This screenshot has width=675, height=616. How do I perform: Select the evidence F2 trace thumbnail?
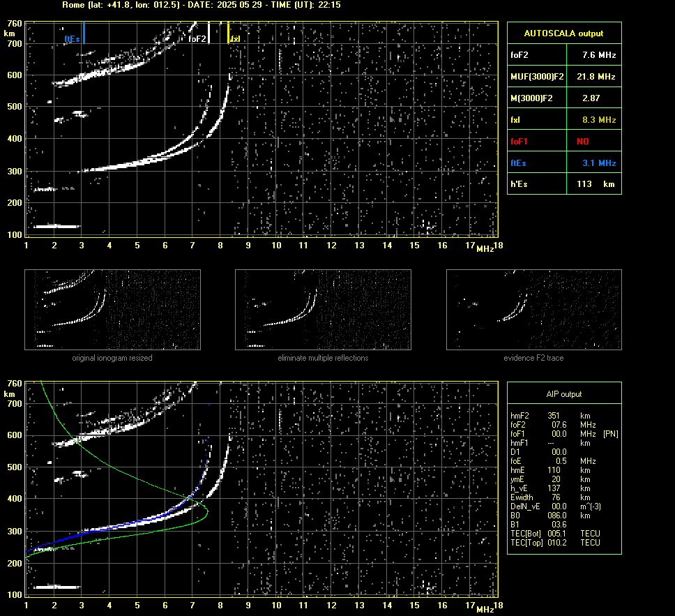tap(534, 310)
